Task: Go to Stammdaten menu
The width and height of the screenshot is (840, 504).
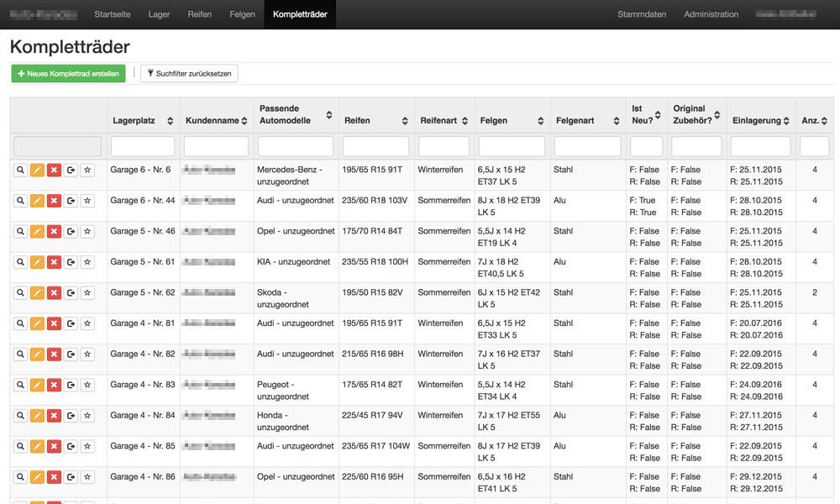Action: (x=642, y=14)
